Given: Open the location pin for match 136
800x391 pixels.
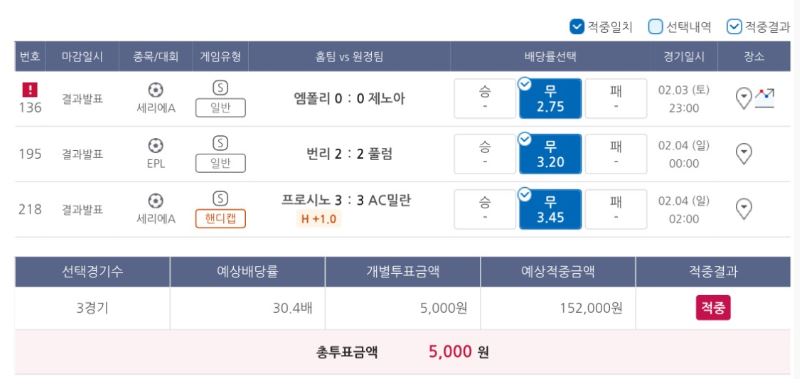Looking at the screenshot, I should point(743,99).
